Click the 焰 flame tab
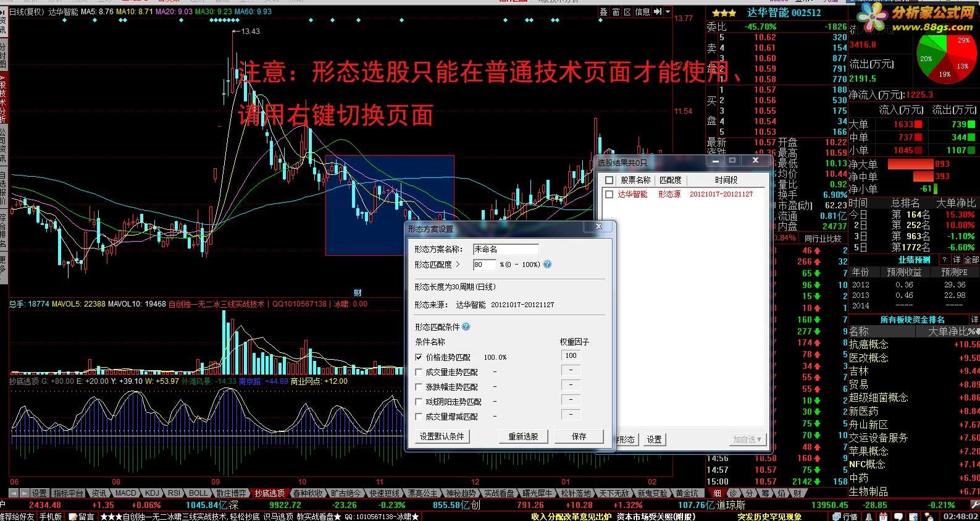980x521 pixels. tap(781, 493)
